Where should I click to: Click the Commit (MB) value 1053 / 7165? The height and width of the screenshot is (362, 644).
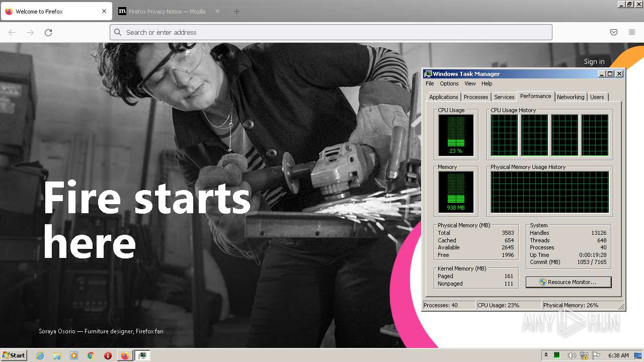point(592,262)
